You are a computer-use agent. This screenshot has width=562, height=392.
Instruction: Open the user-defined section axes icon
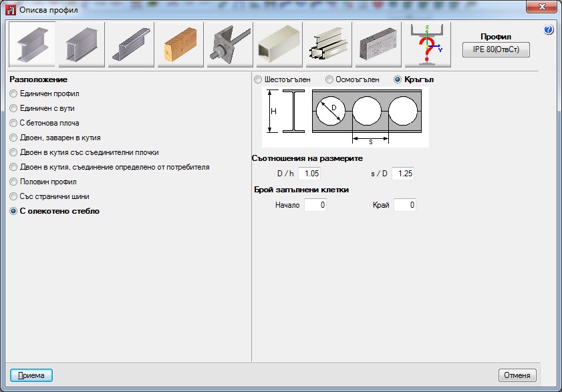[x=428, y=45]
